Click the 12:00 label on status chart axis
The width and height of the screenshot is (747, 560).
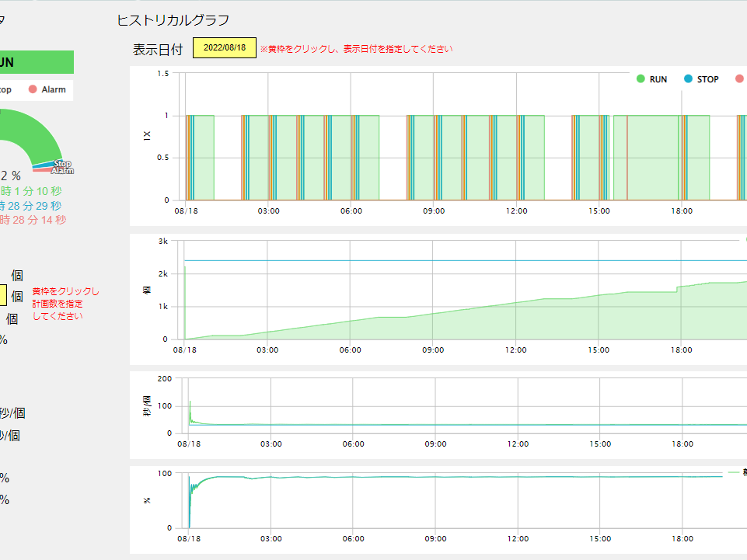tap(516, 211)
